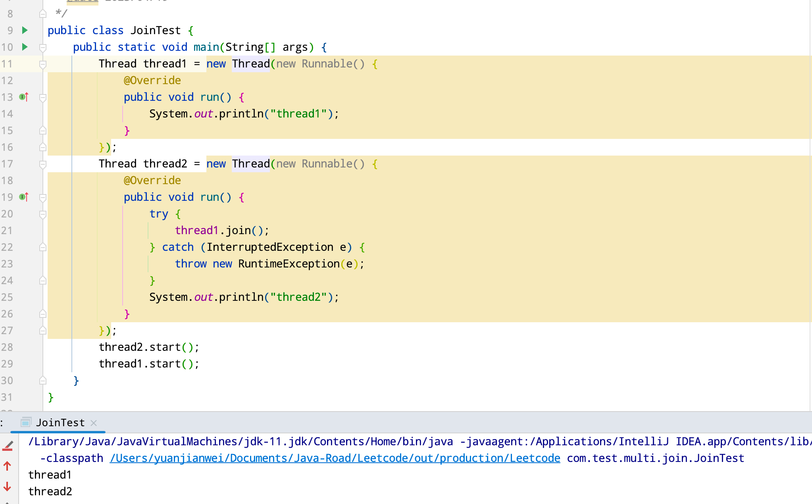This screenshot has height=504, width=812.
Task: Click the "thread1" string literal on line 14
Action: 298,113
